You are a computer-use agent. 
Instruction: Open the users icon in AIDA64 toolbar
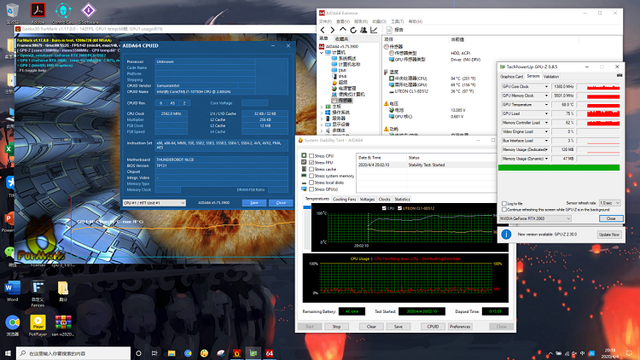tap(363, 30)
